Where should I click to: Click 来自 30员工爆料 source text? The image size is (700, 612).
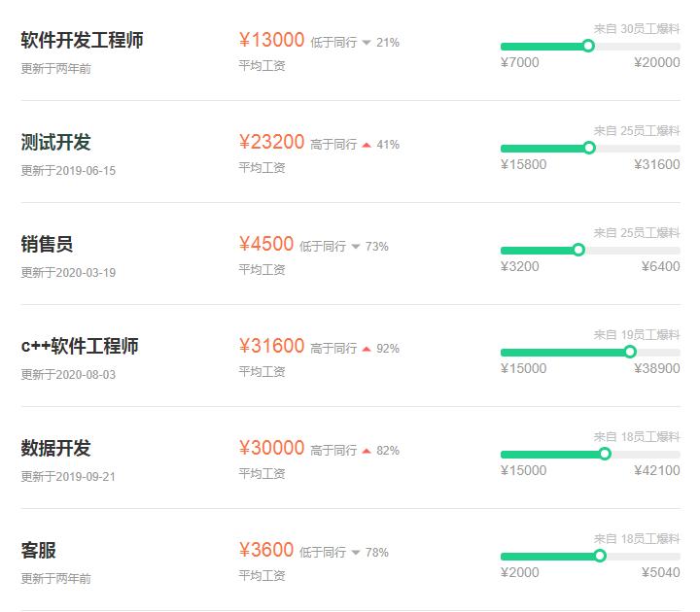pos(637,28)
